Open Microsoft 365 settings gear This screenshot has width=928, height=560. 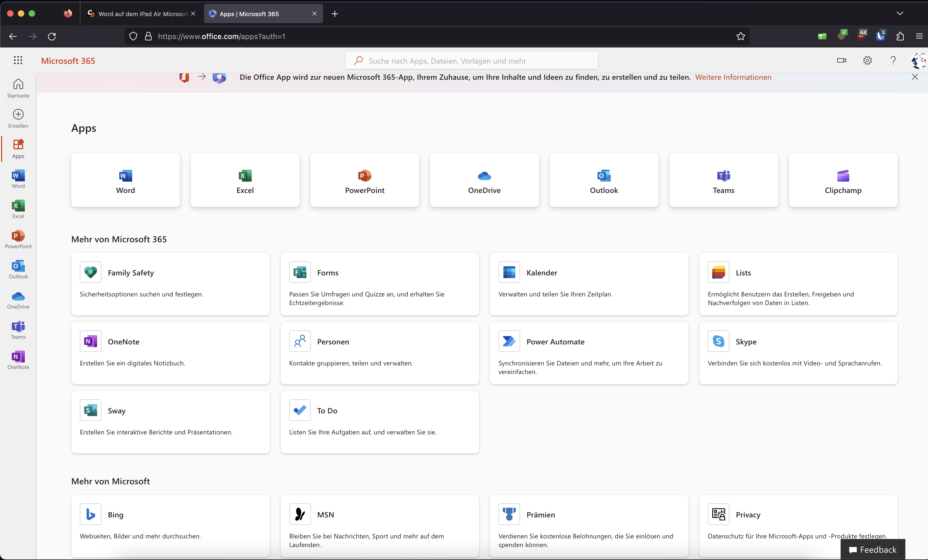coord(867,60)
